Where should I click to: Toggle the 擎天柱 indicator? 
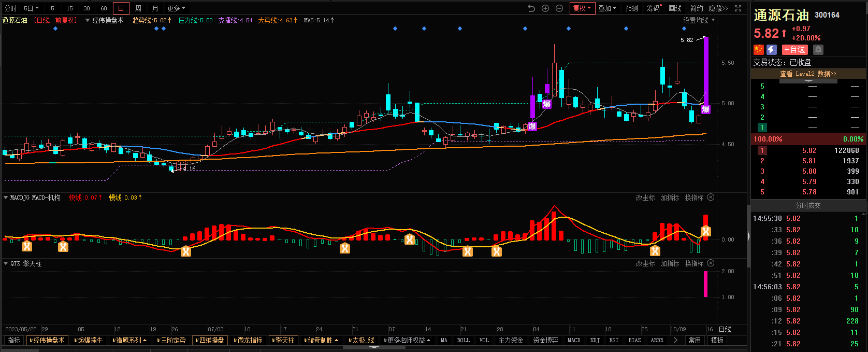pyautogui.click(x=283, y=340)
